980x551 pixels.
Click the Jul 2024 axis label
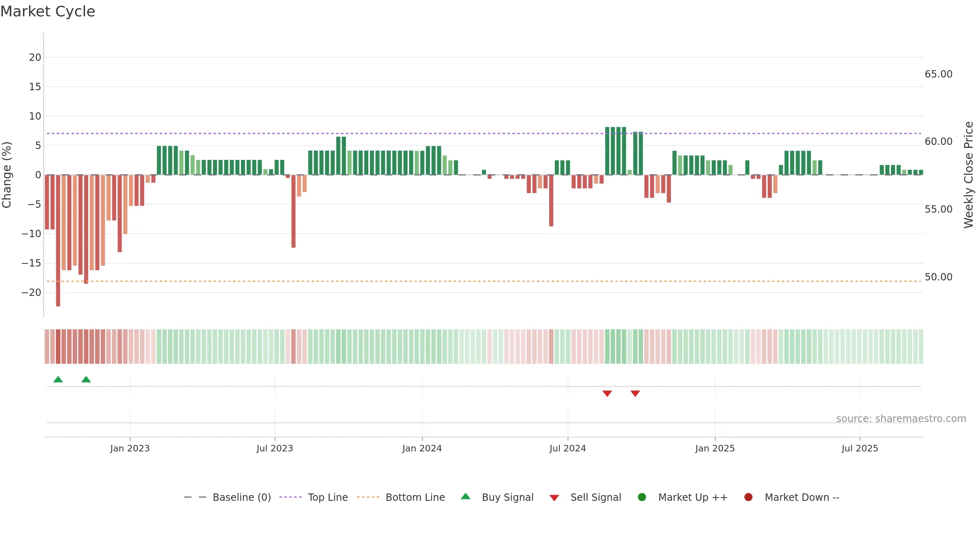click(x=568, y=448)
